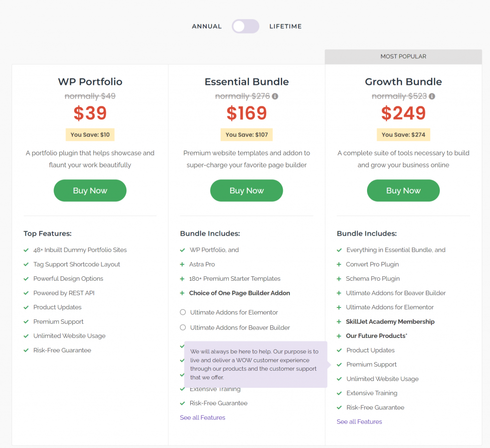Click the MOST POPULAR banner

(403, 56)
